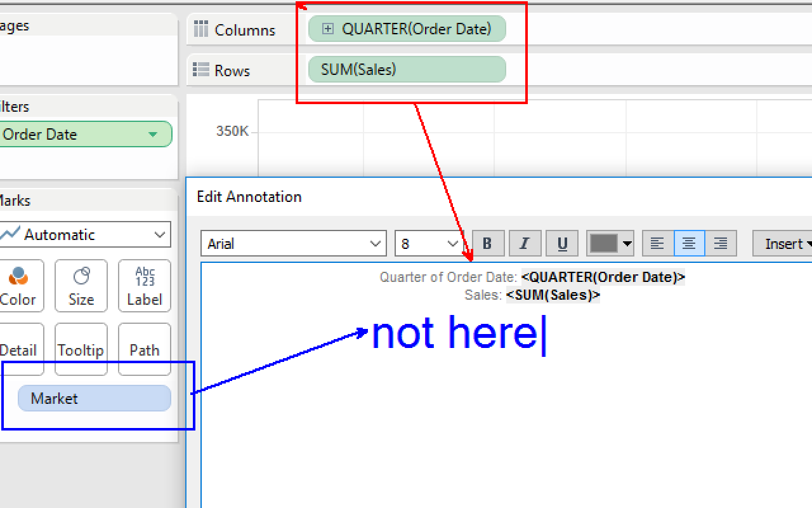812x508 pixels.
Task: Click the Columns shelf grid icon
Action: click(x=201, y=29)
